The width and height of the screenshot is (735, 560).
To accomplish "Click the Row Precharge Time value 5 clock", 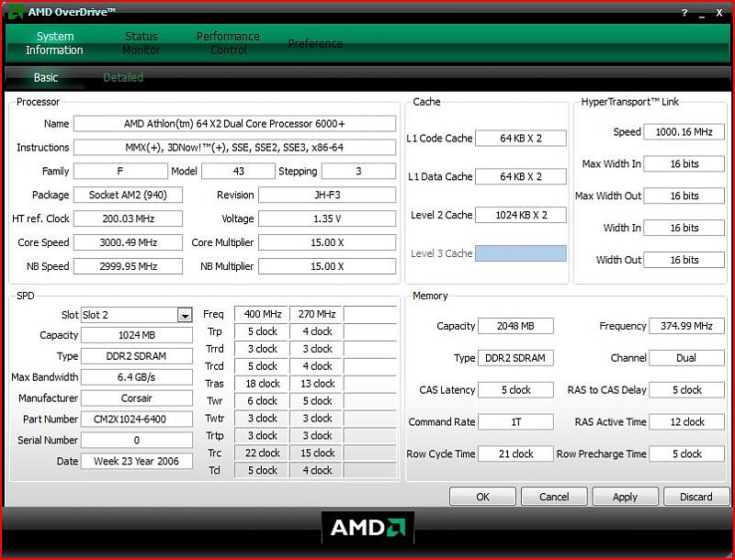I will point(686,454).
